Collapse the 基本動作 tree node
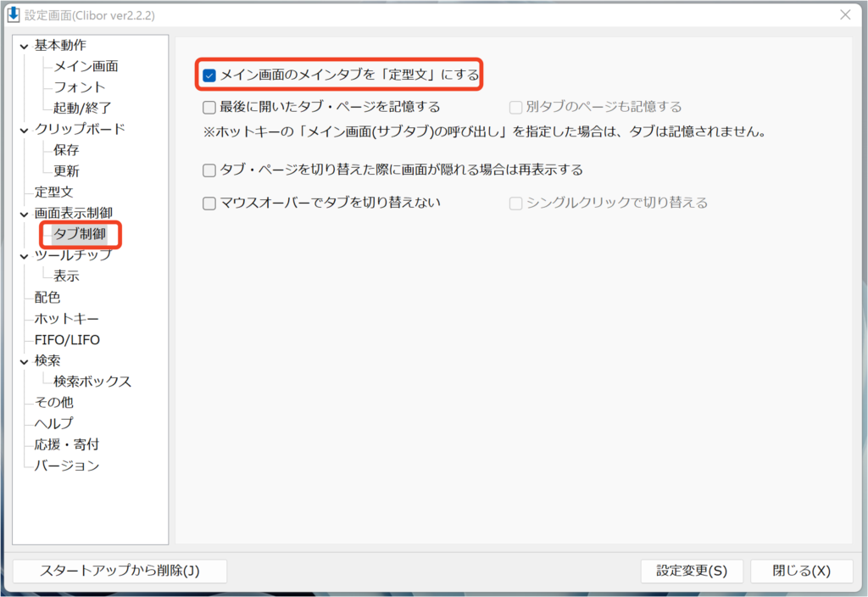 click(x=24, y=46)
